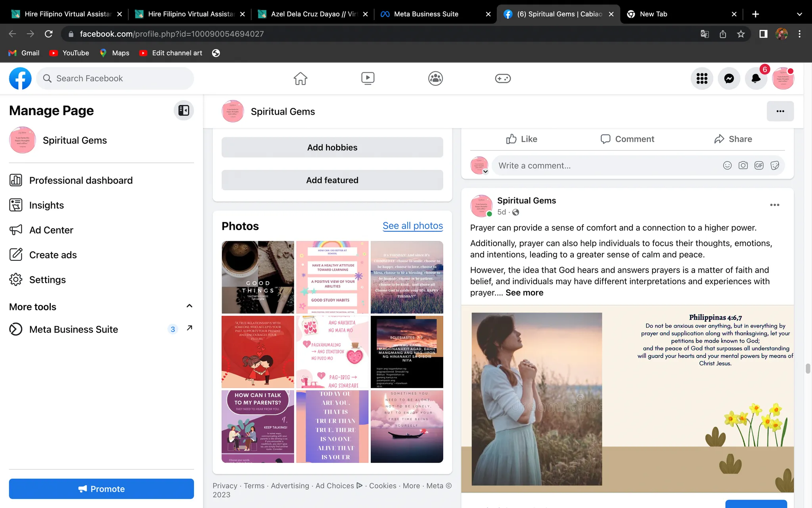Open the Watch video icon
This screenshot has width=812, height=508.
368,79
